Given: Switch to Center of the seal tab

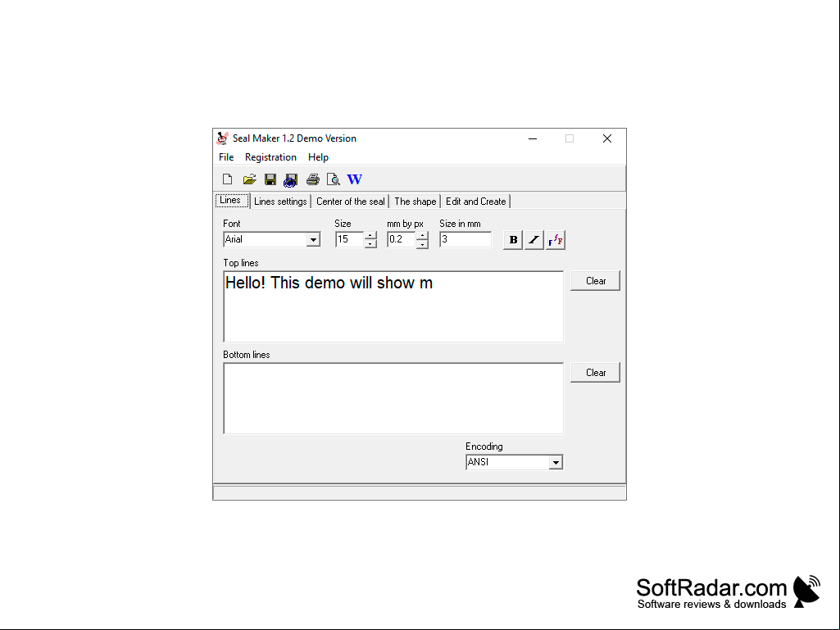Looking at the screenshot, I should click(x=351, y=202).
